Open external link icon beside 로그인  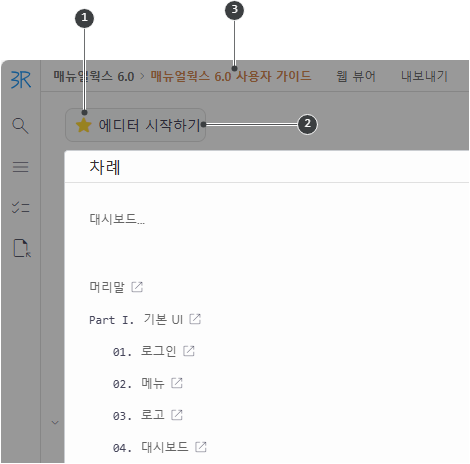coord(189,351)
